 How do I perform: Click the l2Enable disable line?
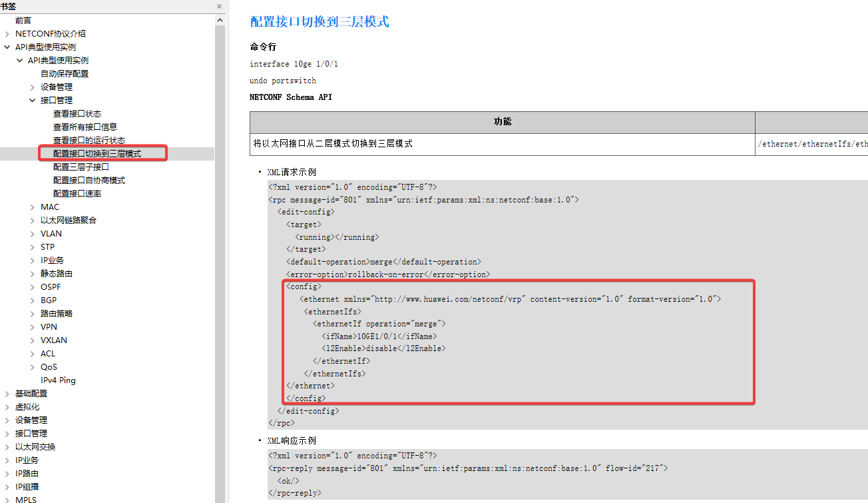coord(383,348)
